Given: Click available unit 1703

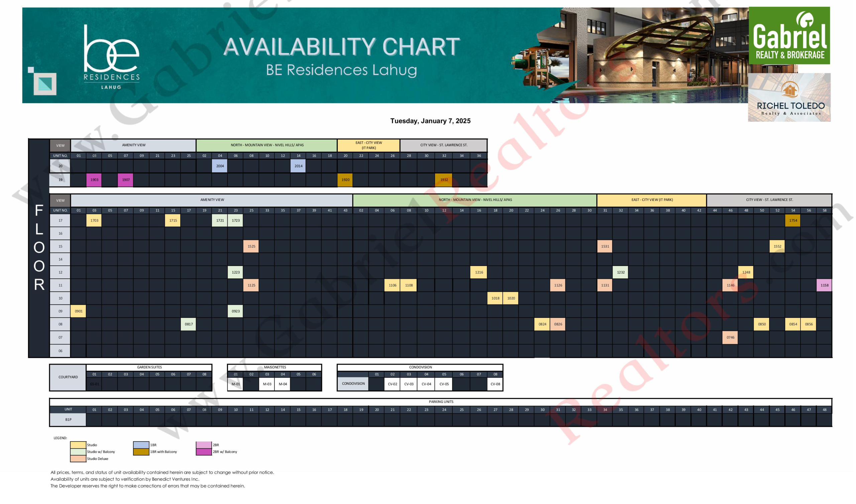Looking at the screenshot, I should [94, 220].
